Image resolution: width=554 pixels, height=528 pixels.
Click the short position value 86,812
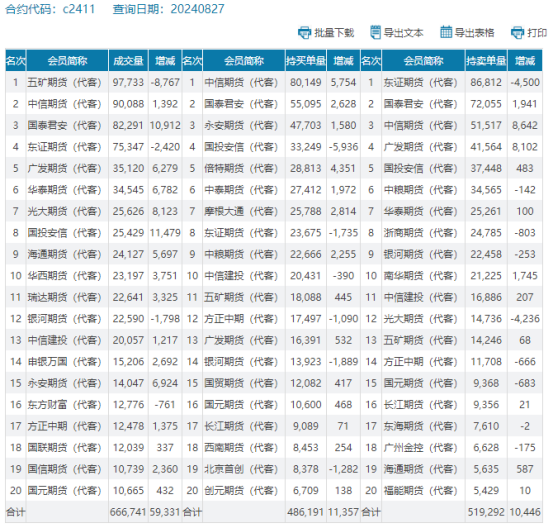486,83
